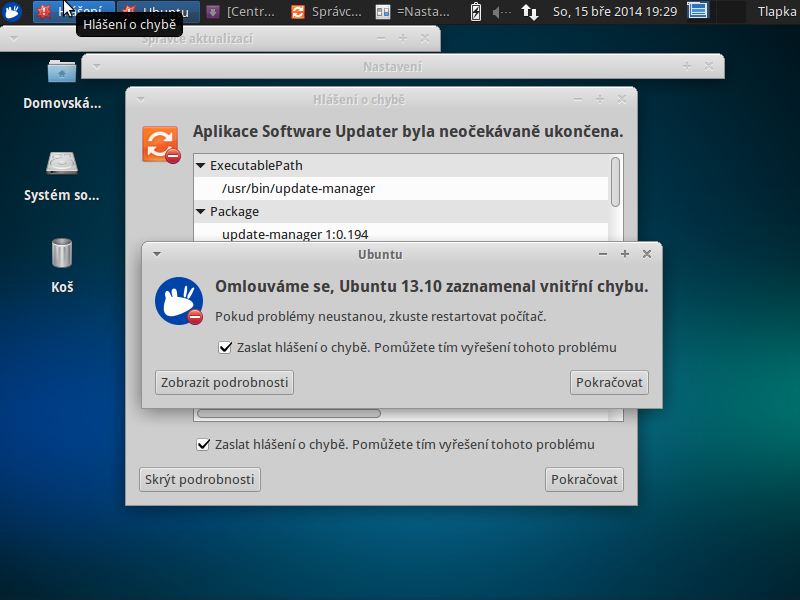
Task: Select the Koš trash desktop icon
Action: [x=62, y=266]
